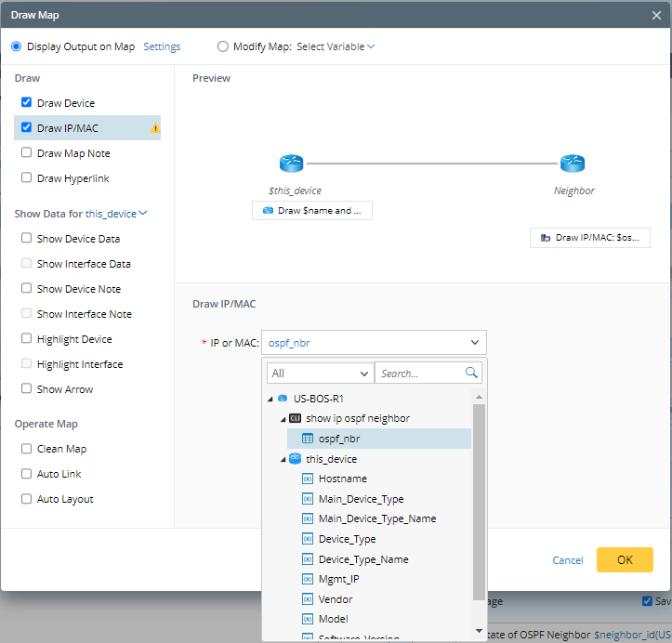Image resolution: width=672 pixels, height=643 pixels.
Task: Select the Modify Map radio button
Action: pos(222,46)
